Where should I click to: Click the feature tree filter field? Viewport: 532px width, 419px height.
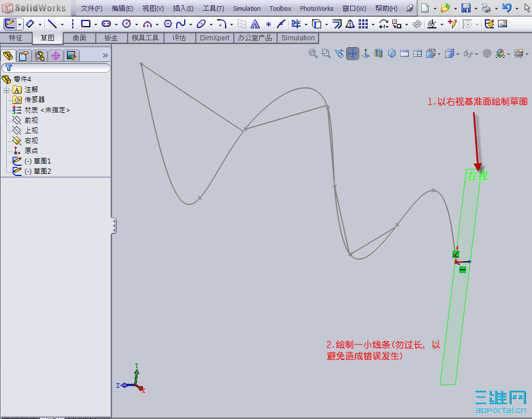pos(56,68)
